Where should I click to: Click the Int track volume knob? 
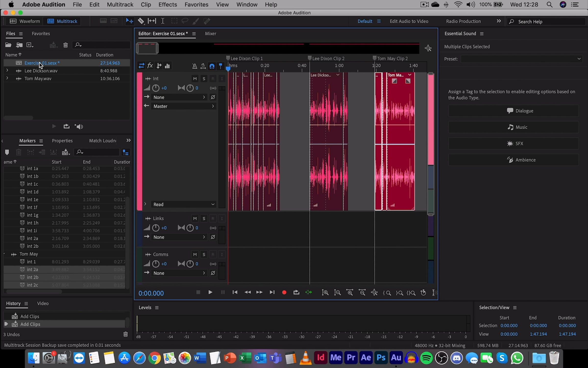click(156, 88)
